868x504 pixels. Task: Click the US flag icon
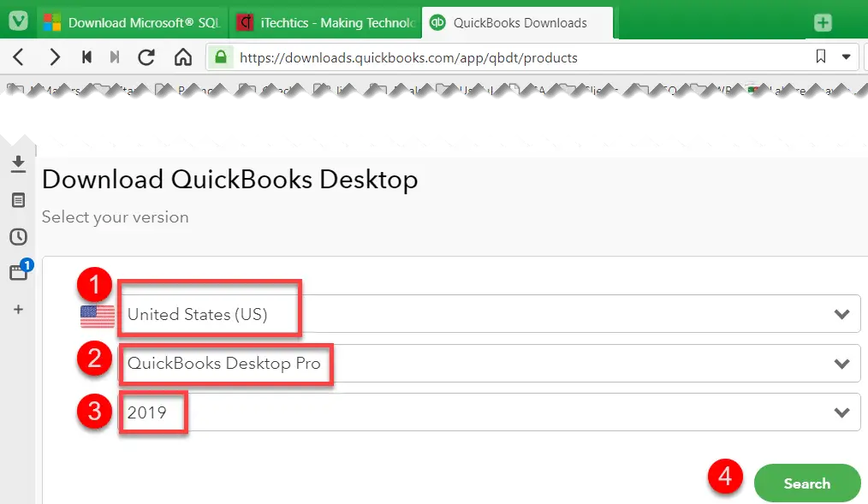[x=98, y=317]
